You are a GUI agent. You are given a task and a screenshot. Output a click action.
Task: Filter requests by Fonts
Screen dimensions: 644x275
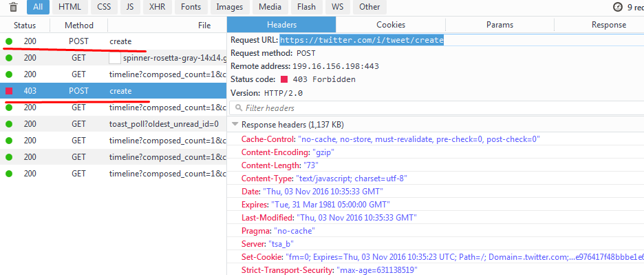pyautogui.click(x=191, y=7)
